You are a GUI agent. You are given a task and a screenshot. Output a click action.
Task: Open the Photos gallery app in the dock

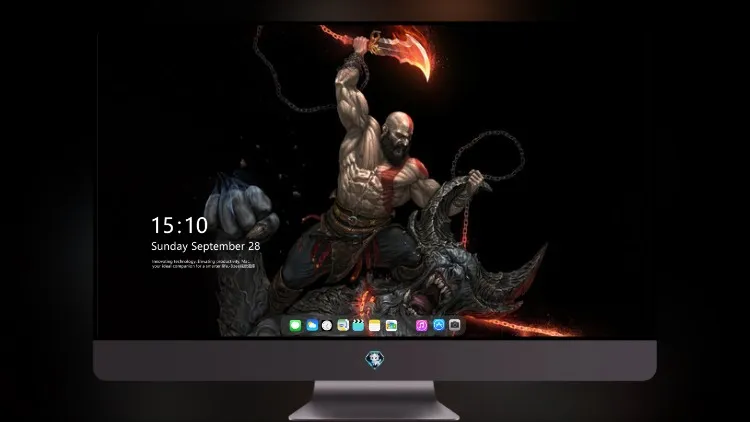click(391, 326)
